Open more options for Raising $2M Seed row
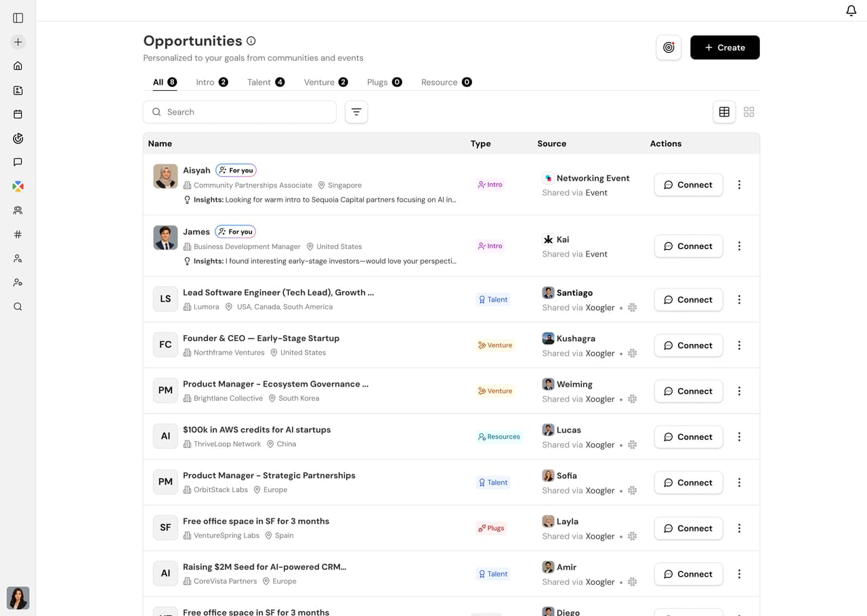This screenshot has height=616, width=867. pos(739,574)
